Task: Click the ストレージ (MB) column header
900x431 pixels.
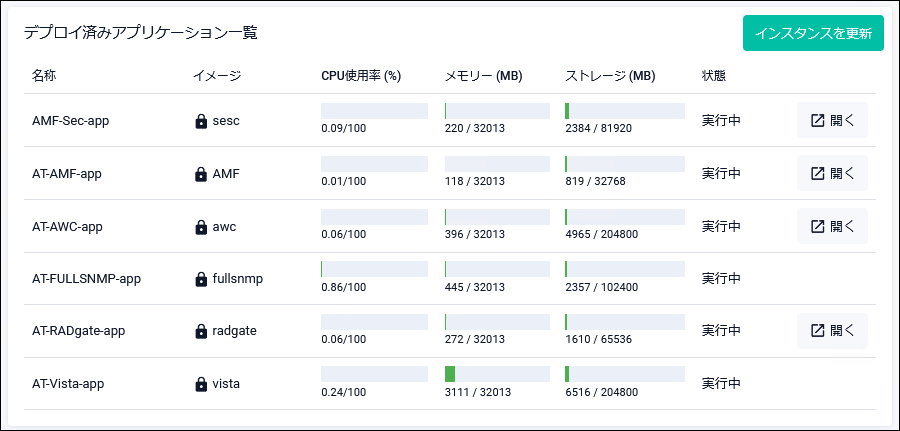Action: [610, 76]
